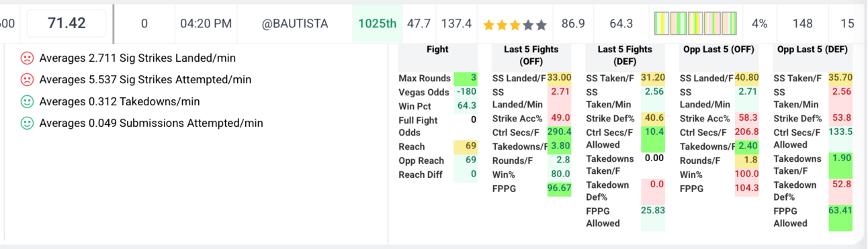Click the first gold star rating
The width and height of the screenshot is (868, 249).
(488, 24)
